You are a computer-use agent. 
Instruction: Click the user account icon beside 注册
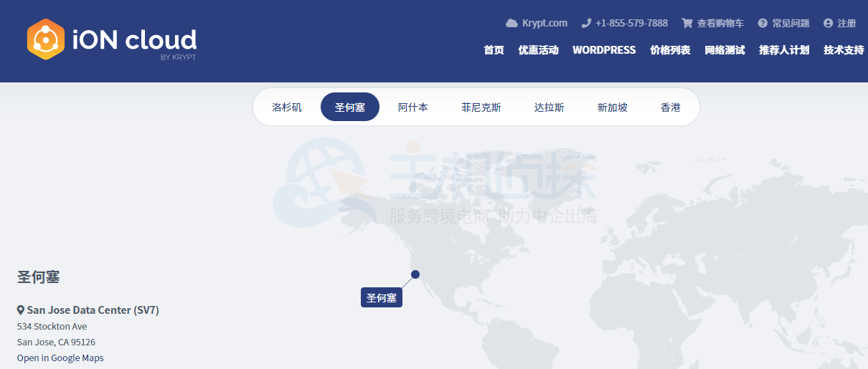click(x=829, y=23)
